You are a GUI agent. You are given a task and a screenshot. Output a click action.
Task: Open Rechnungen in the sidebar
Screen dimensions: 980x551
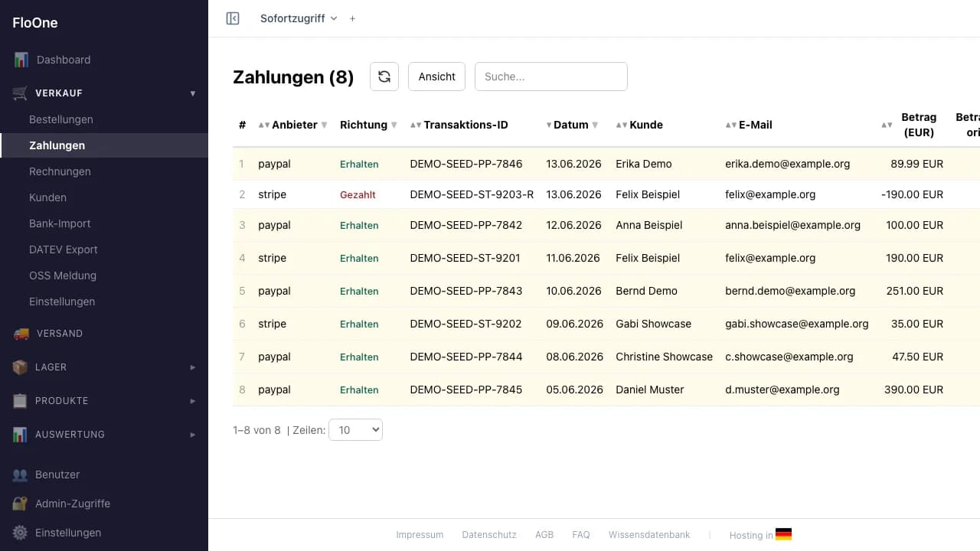coord(60,171)
